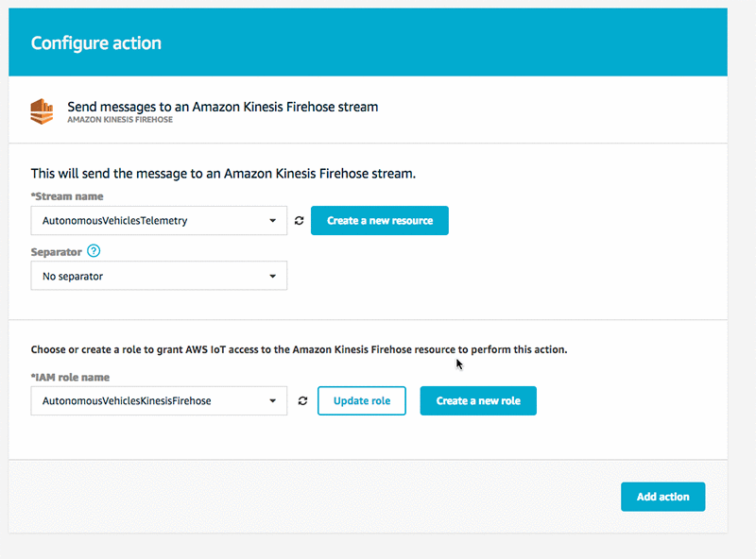Screen dimensions: 756x559
Task: Click Create a new role
Action: click(x=478, y=400)
